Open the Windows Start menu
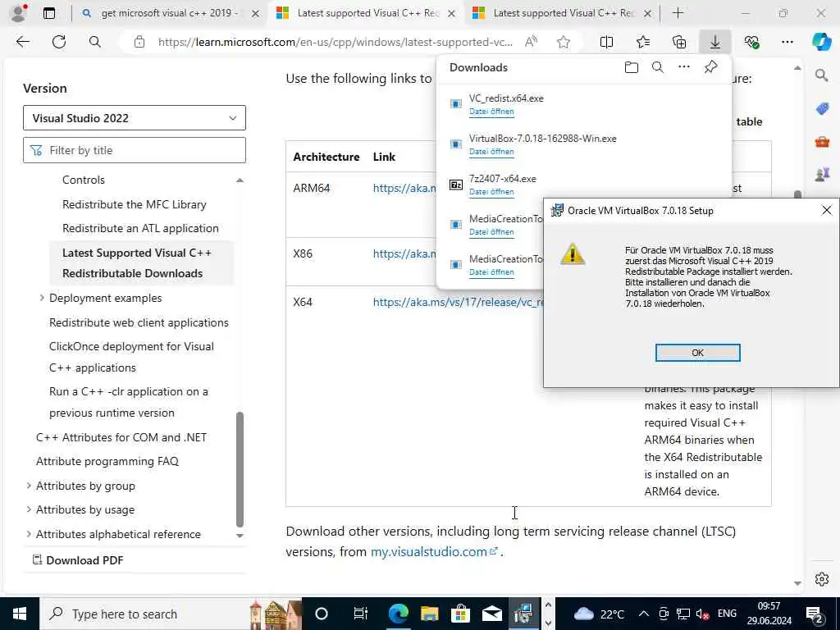This screenshot has width=840, height=630. click(x=20, y=614)
